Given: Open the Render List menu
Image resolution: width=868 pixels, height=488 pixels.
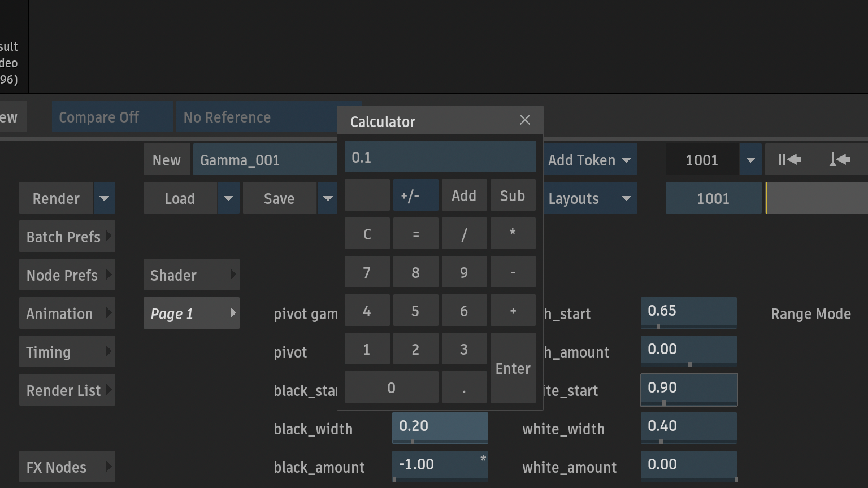Looking at the screenshot, I should click(x=67, y=390).
